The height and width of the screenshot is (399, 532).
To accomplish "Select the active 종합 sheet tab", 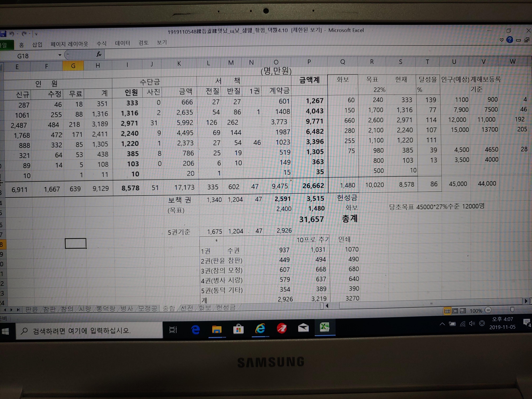I will 169,308.
